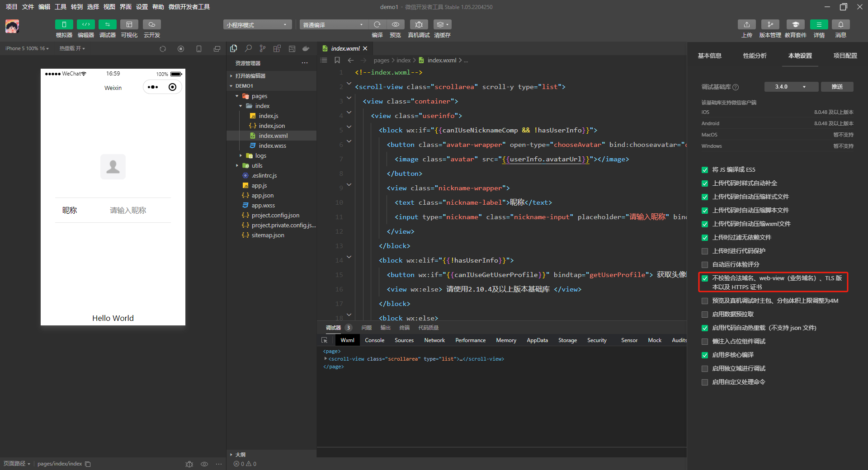The image size is (868, 470).
Task: Toggle the 详情 details panel icon
Action: (819, 24)
